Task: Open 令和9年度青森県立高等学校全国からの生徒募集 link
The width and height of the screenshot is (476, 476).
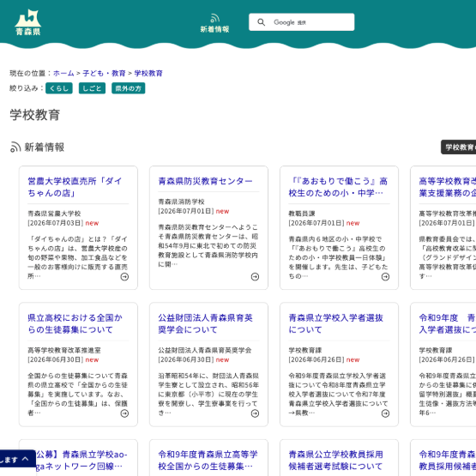Action: pyautogui.click(x=208, y=461)
